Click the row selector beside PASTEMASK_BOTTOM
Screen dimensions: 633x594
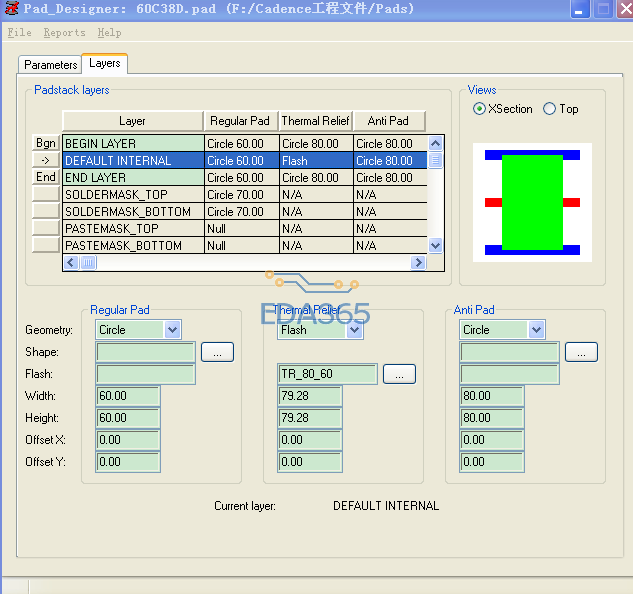tap(46, 245)
